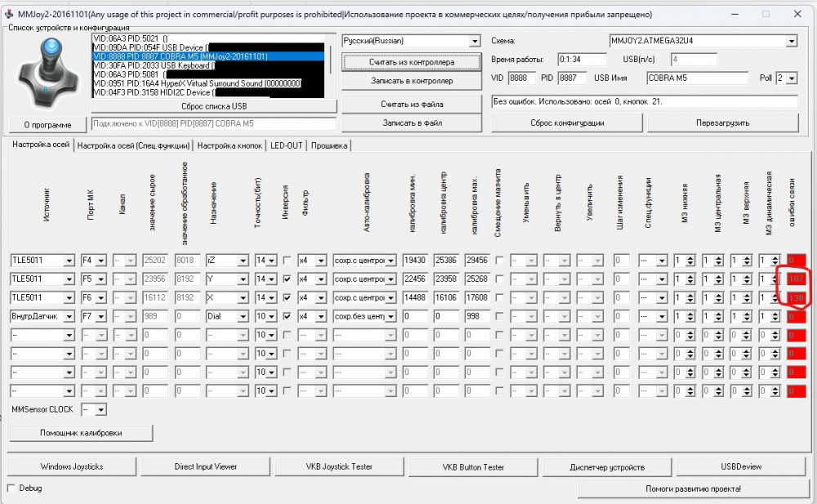
Task: Click the Сброс конфигурации button
Action: click(x=566, y=123)
